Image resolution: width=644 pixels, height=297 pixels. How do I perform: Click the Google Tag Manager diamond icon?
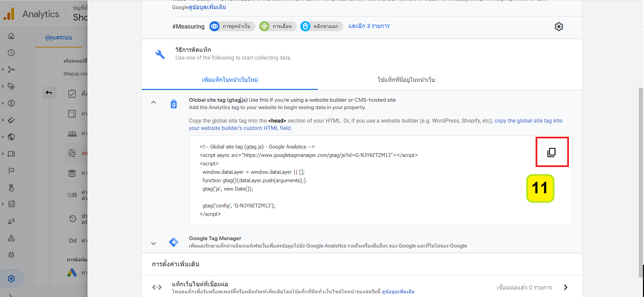pos(174,242)
